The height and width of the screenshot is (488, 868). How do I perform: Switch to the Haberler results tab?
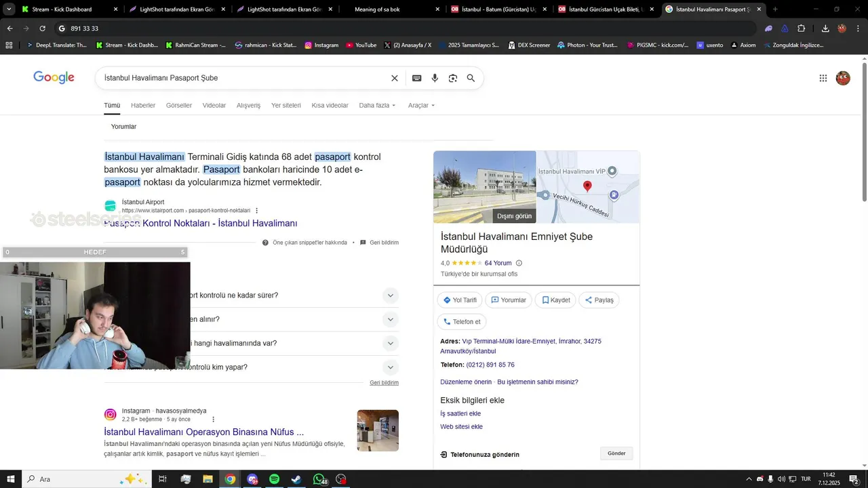(143, 106)
